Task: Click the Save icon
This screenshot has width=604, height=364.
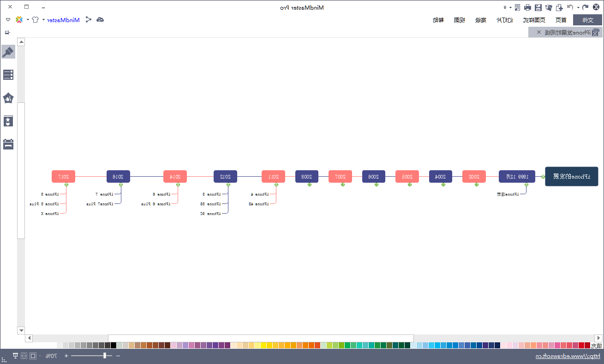Action: point(538,7)
